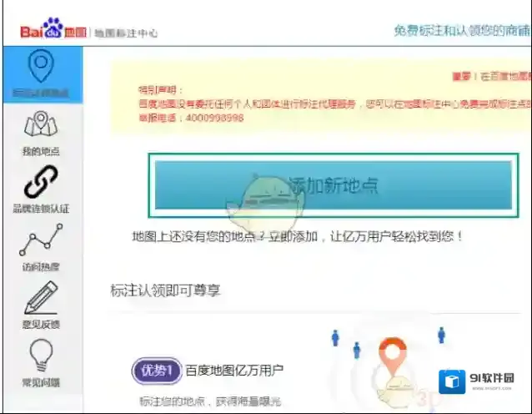This screenshot has height=414, width=532.
Task: Click 地图标注中心 header title
Action: point(126,33)
